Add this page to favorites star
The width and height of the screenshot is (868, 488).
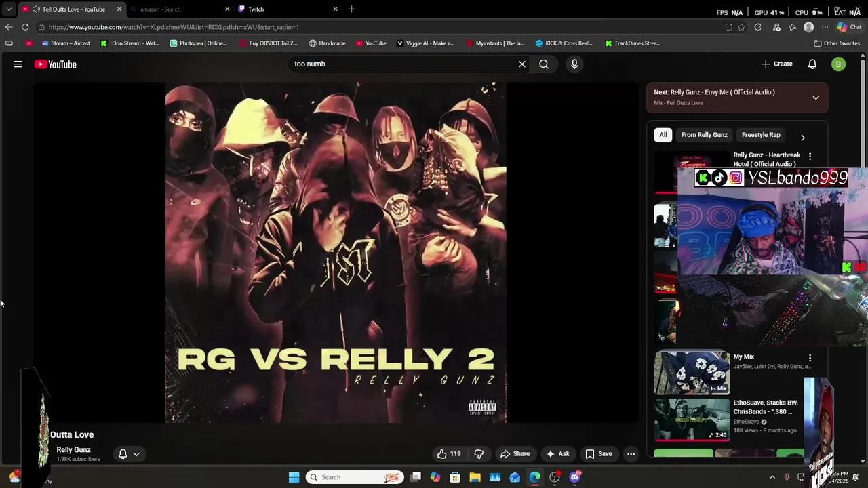click(741, 27)
